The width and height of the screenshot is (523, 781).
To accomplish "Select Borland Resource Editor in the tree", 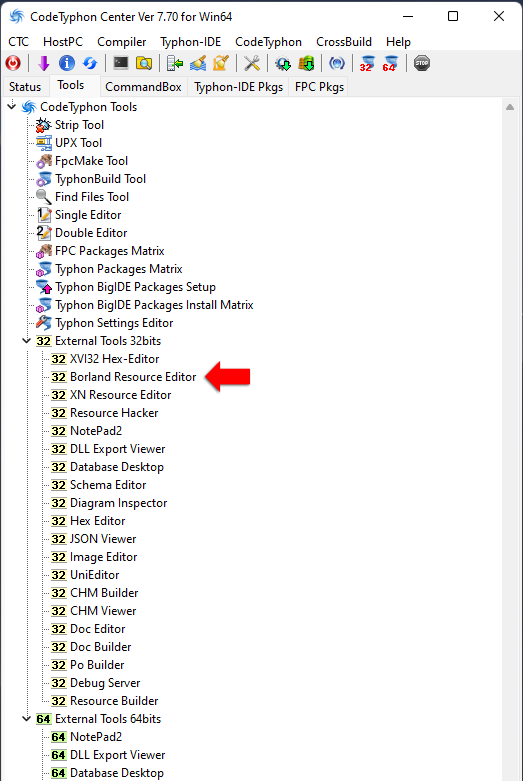I will click(133, 377).
